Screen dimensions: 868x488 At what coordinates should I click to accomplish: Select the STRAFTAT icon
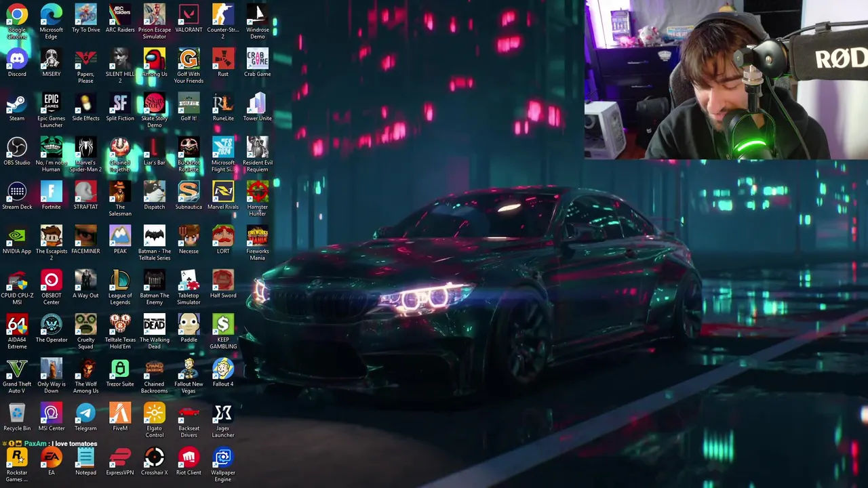[x=85, y=192]
